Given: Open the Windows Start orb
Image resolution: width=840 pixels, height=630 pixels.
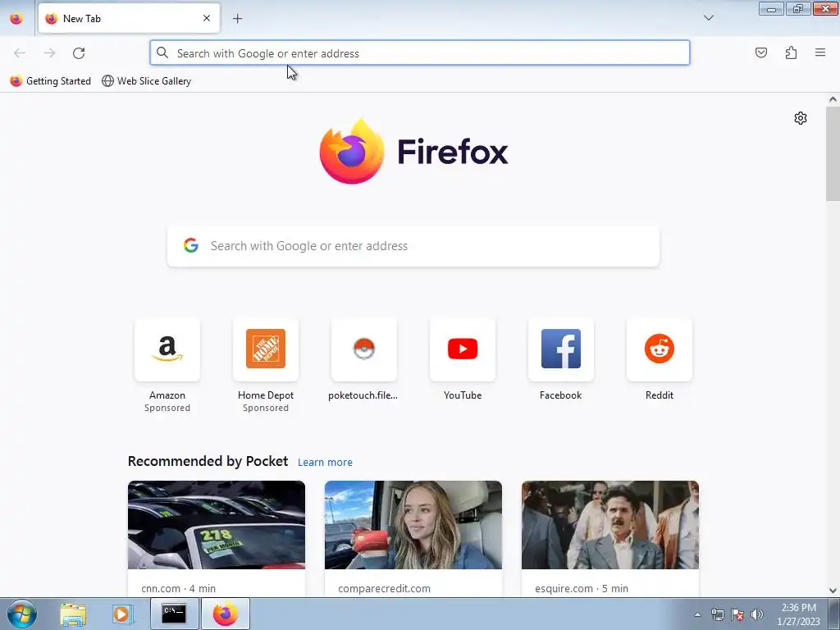Looking at the screenshot, I should click(x=21, y=614).
